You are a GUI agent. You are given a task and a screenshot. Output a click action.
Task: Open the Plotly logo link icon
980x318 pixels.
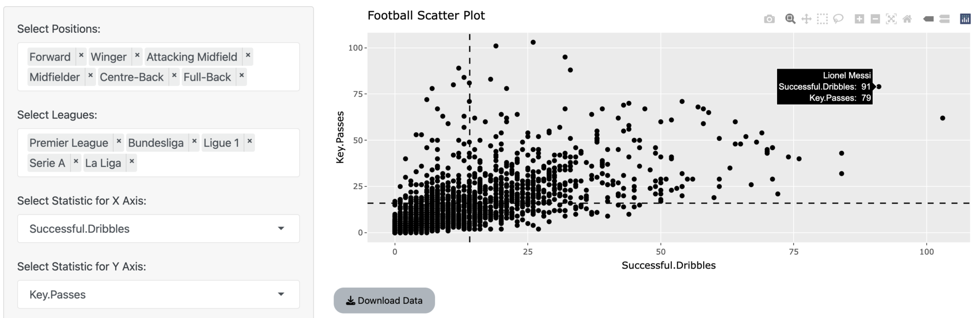pyautogui.click(x=965, y=19)
